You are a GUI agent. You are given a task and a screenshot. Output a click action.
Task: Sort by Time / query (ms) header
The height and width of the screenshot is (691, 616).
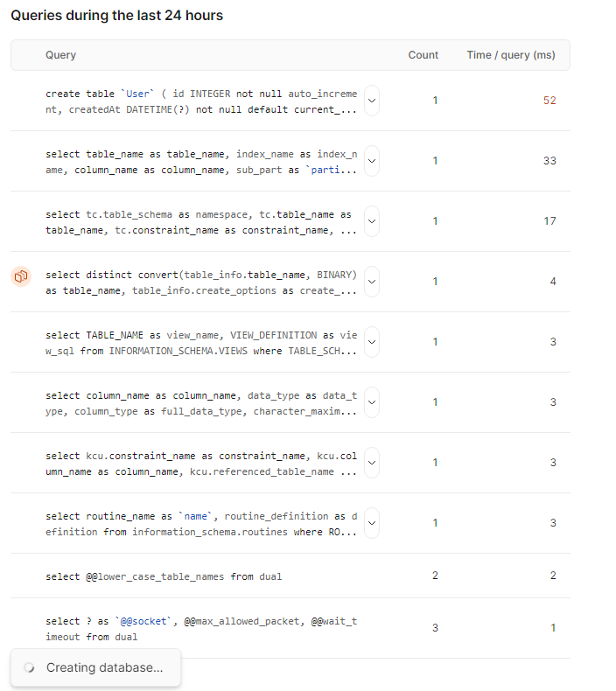[511, 55]
